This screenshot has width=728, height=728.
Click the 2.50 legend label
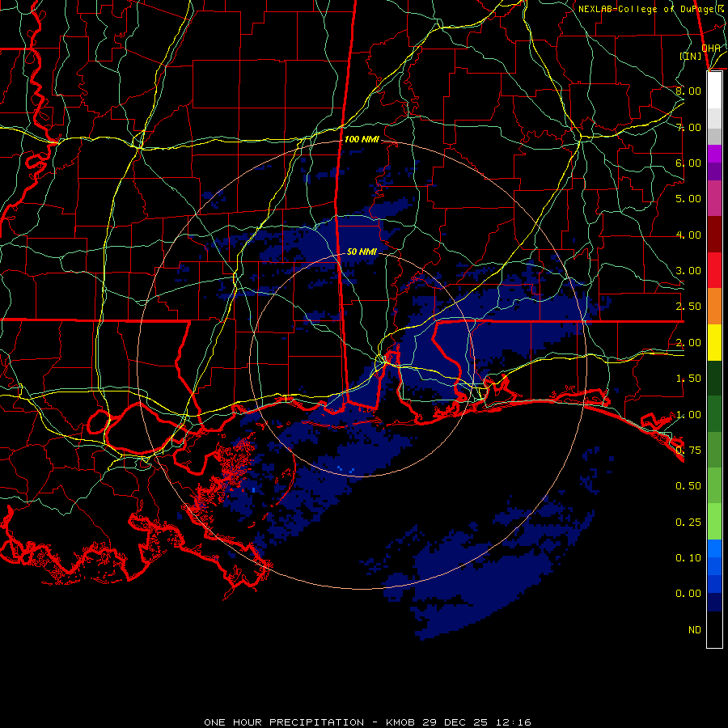pyautogui.click(x=688, y=307)
